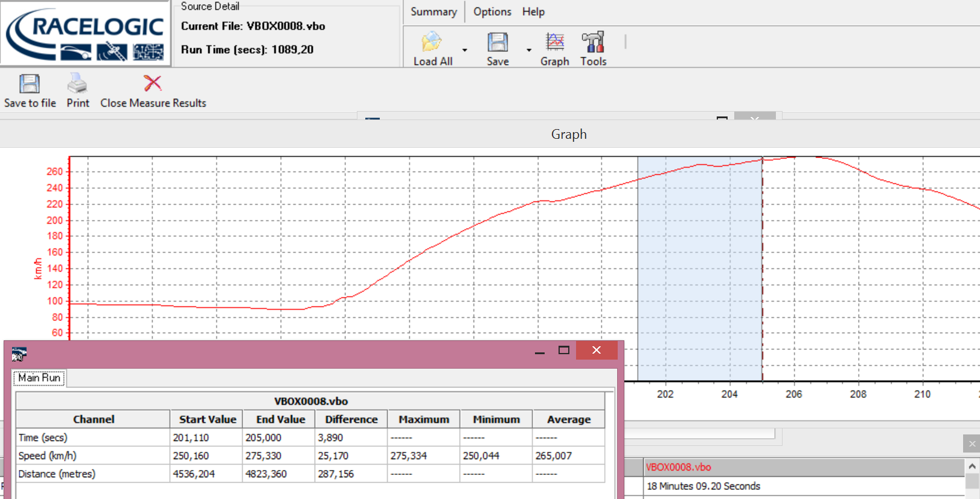Click the dashed cursor line on graph
Image resolution: width=980 pixels, height=499 pixels.
[762, 272]
